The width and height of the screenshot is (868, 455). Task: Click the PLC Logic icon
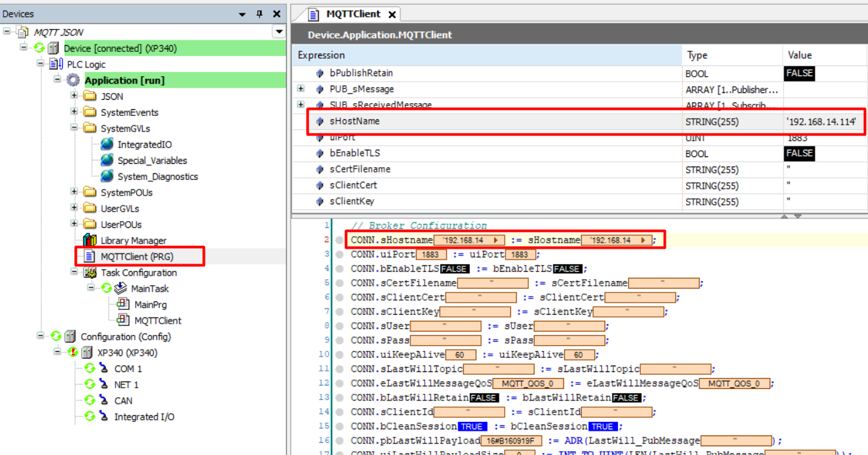pos(56,64)
